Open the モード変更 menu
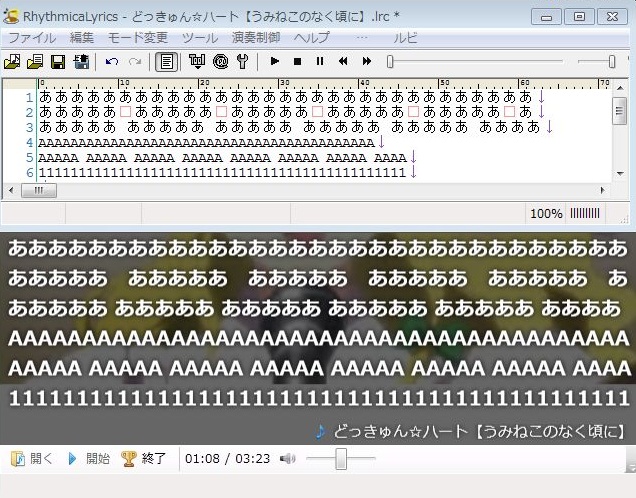 coord(138,38)
